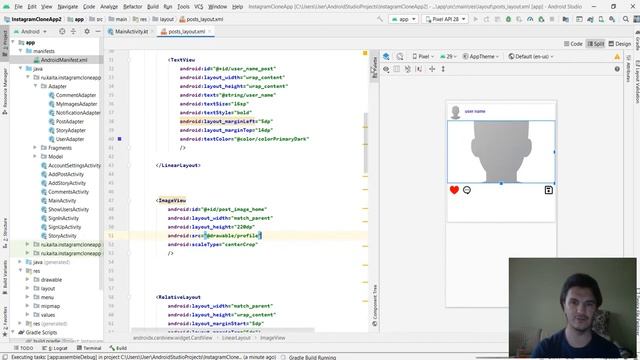Click Select Opened File target icon

(62, 31)
